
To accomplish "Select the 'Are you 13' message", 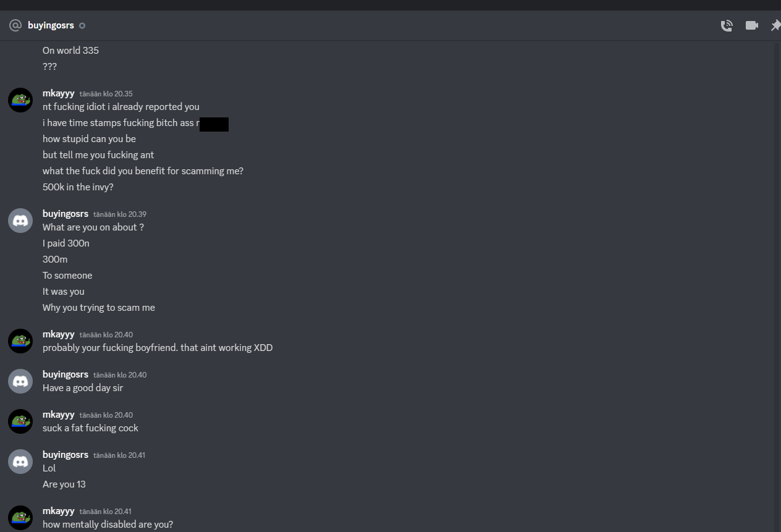I will 64,484.
